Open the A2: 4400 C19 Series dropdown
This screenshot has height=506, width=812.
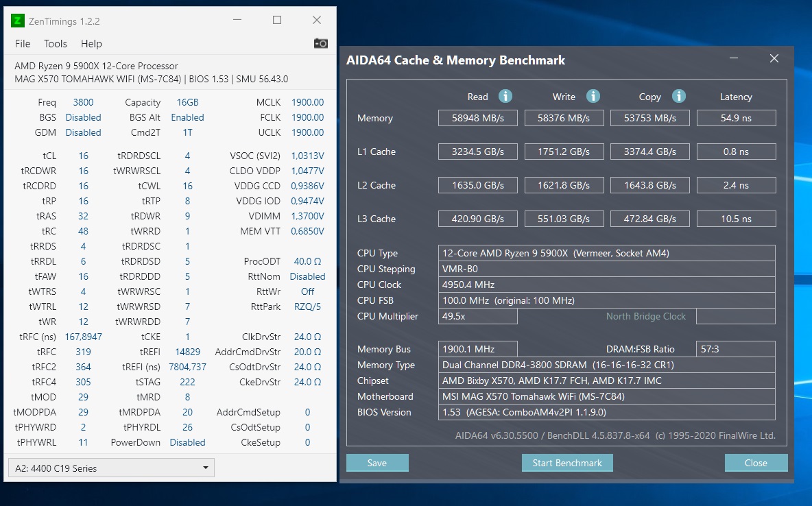click(111, 468)
